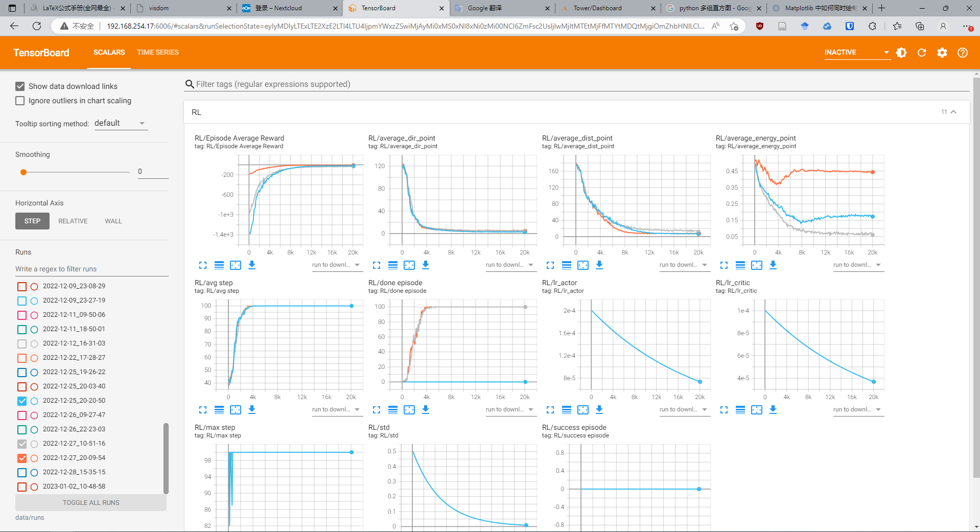980x532 pixels.
Task: Click the Smoothing slider track
Action: 77,172
